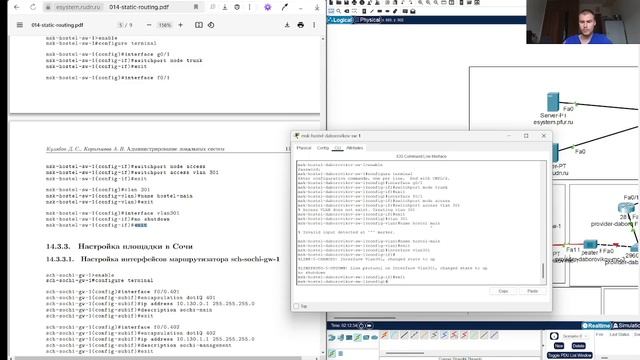Click the PDF page number field
640x360 pixels.
(120, 25)
